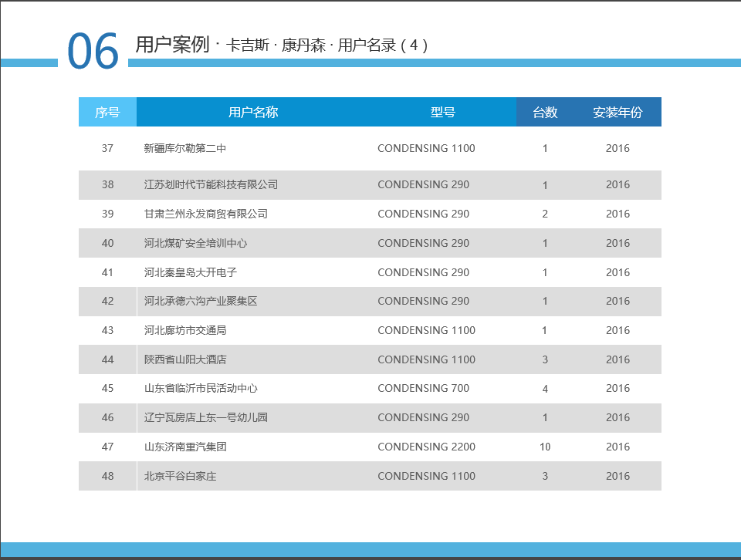Click the CONDENSING 700 model cell
This screenshot has height=560, width=741.
click(424, 388)
